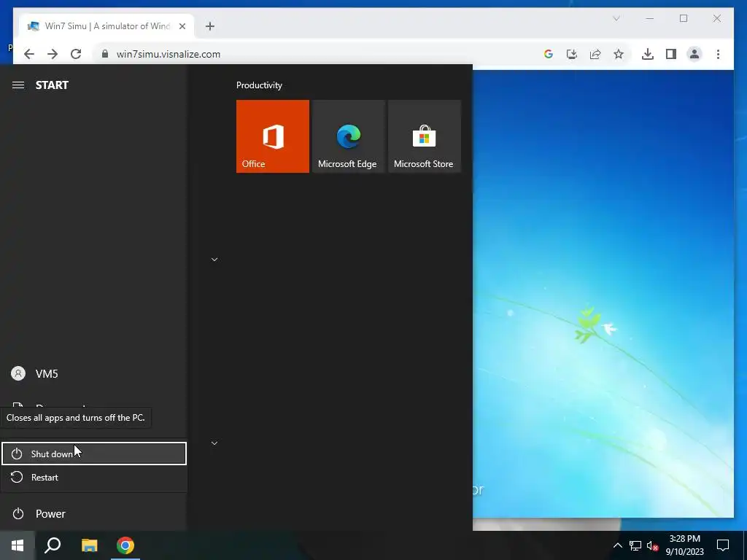Minimize the Chrome window

point(650,18)
